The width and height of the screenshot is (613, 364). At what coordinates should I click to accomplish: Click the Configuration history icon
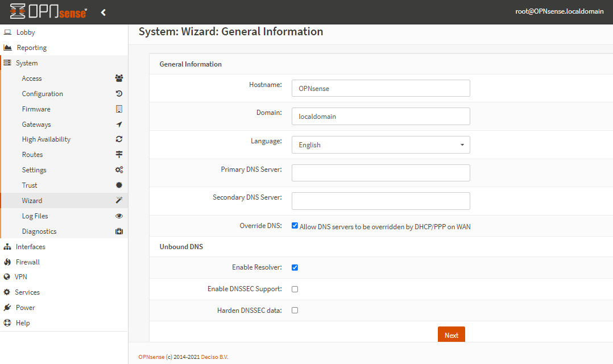118,93
